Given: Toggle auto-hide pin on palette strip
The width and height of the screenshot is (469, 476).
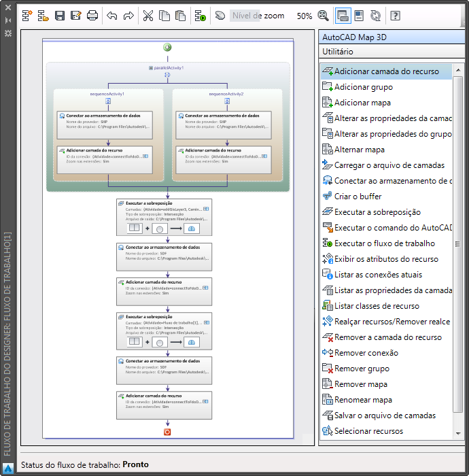Looking at the screenshot, I should 8,20.
